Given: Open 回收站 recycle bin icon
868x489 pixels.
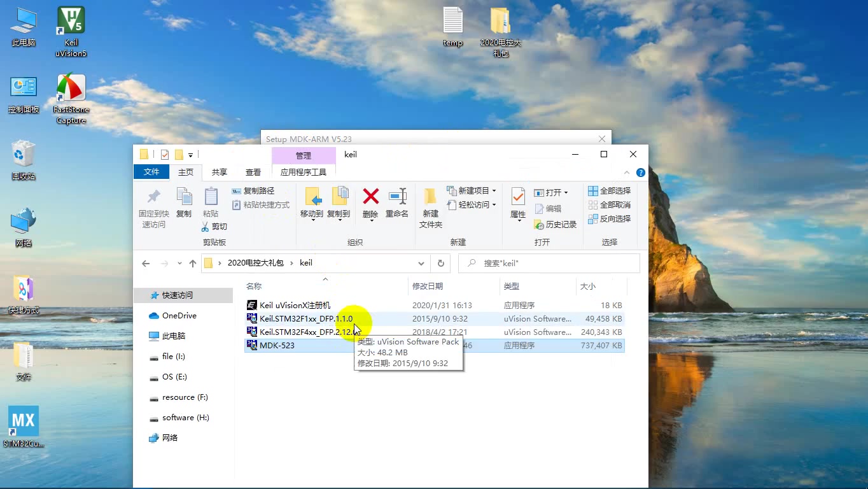Looking at the screenshot, I should tap(24, 160).
